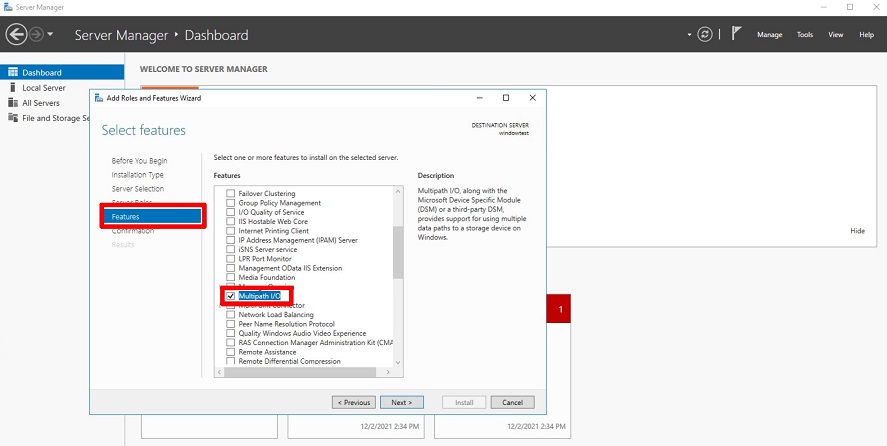Tick the Group Policy Management checkbox
887x446 pixels.
(x=231, y=203)
